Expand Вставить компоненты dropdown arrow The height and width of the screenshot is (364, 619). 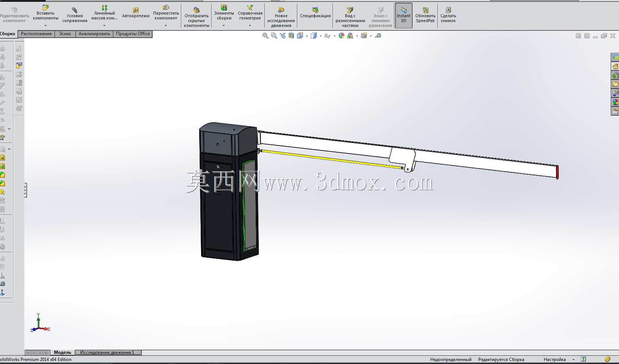46,26
